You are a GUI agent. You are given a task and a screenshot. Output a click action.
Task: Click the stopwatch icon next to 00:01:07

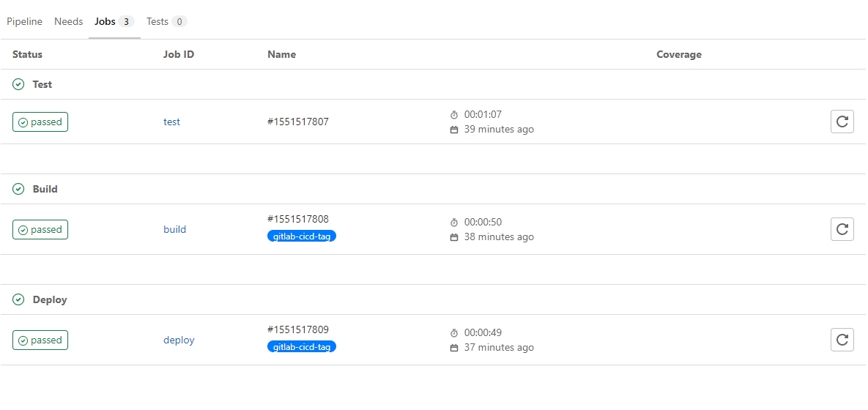coord(454,115)
